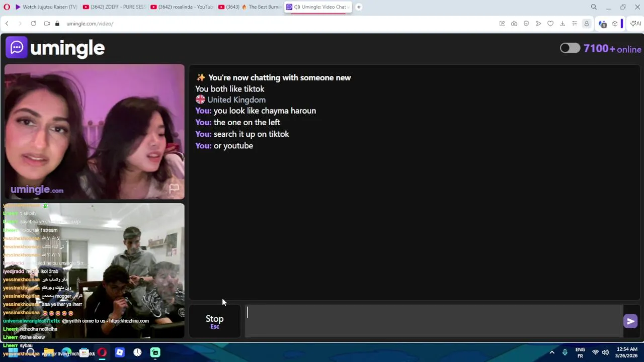The height and width of the screenshot is (362, 644).
Task: Switch to The Best Burning tab
Action: click(250, 7)
